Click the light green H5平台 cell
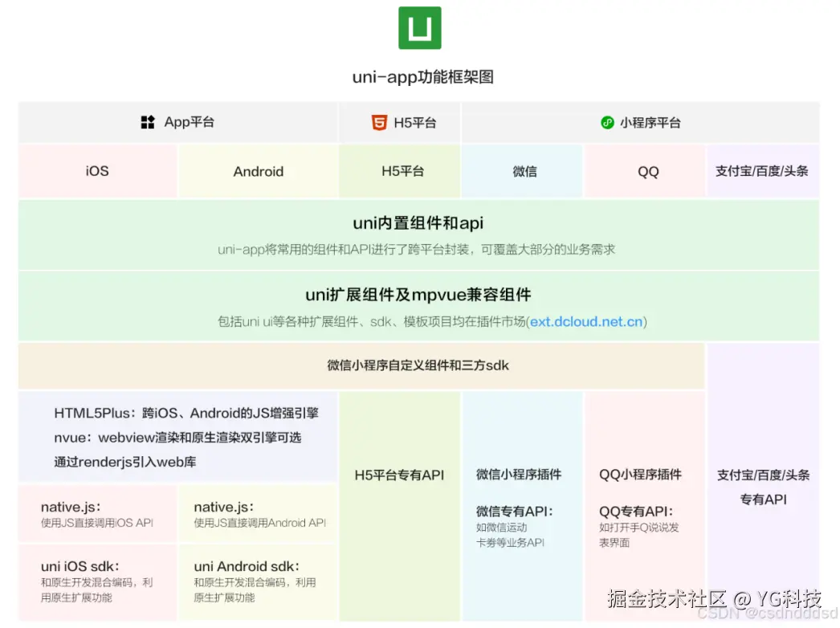 pos(400,171)
